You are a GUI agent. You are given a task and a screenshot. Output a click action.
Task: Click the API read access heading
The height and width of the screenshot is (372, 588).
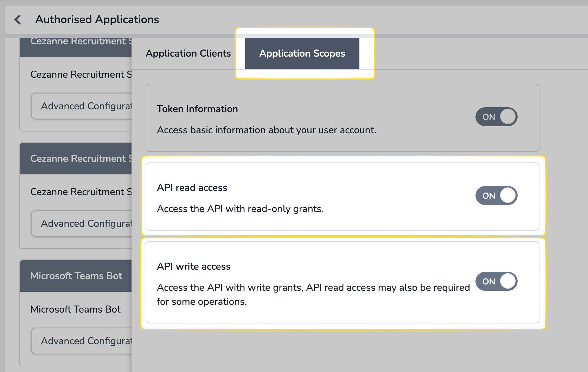pyautogui.click(x=192, y=188)
